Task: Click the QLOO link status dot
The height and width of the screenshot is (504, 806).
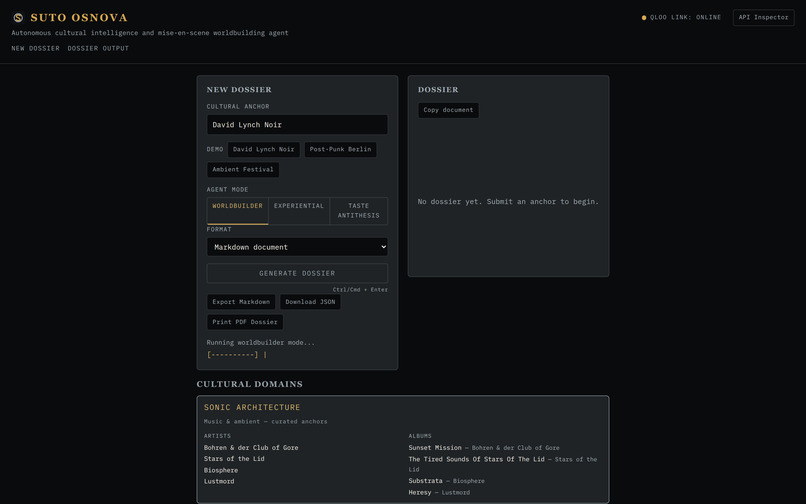Action: pyautogui.click(x=644, y=17)
